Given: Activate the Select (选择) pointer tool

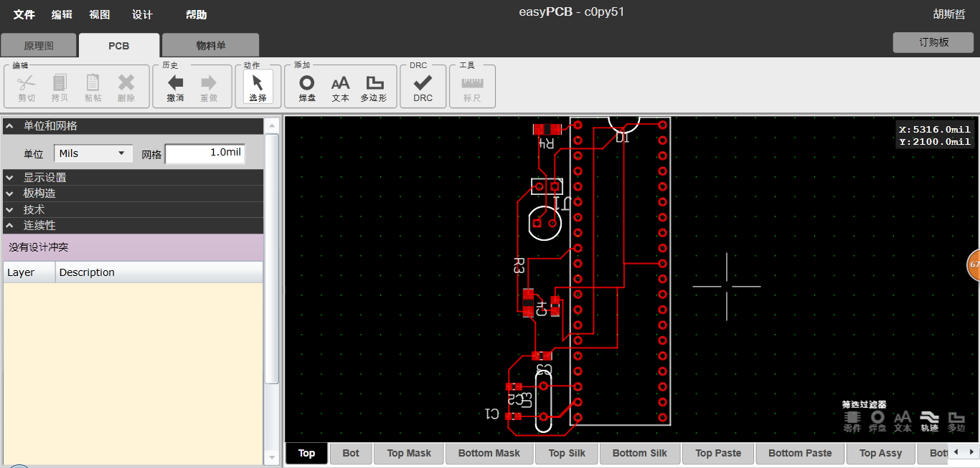Looking at the screenshot, I should (258, 87).
